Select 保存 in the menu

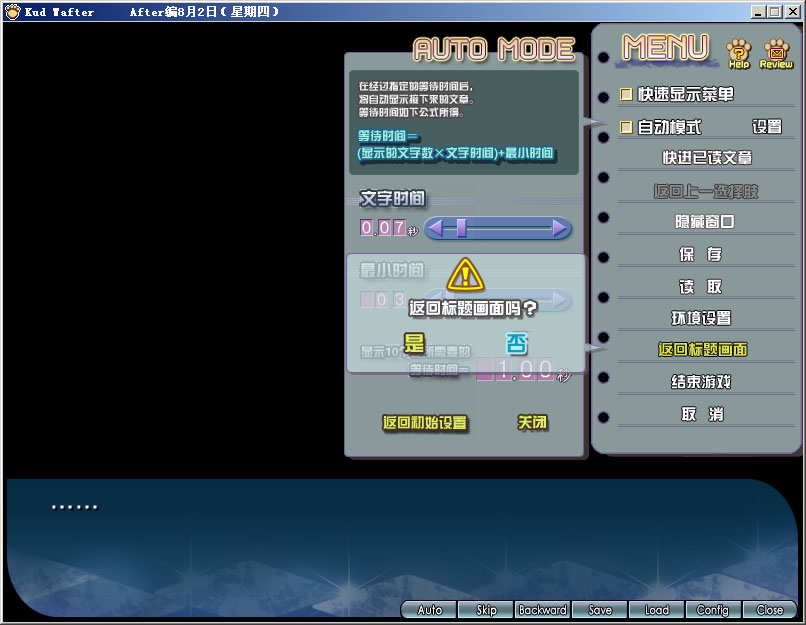coord(701,254)
